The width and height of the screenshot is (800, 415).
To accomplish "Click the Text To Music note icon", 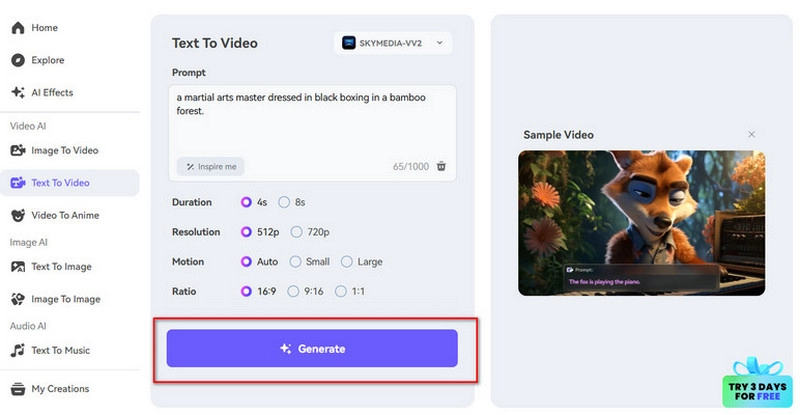I will tap(17, 350).
